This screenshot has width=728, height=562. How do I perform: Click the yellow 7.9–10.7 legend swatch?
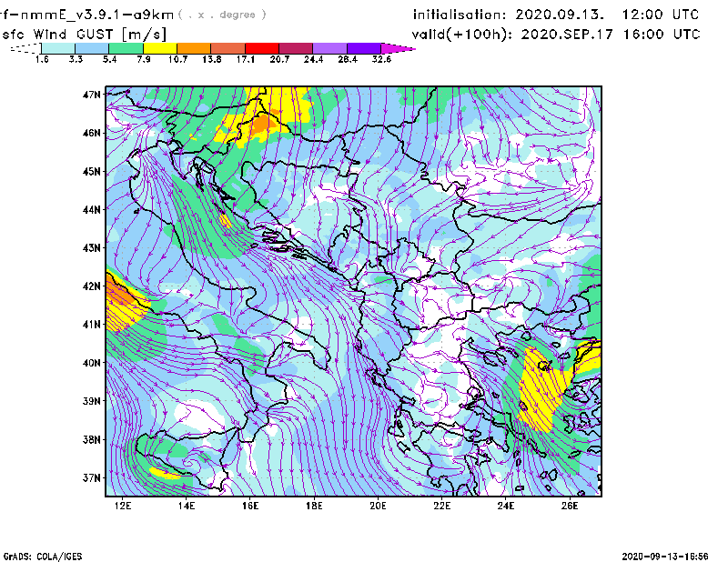pos(160,48)
